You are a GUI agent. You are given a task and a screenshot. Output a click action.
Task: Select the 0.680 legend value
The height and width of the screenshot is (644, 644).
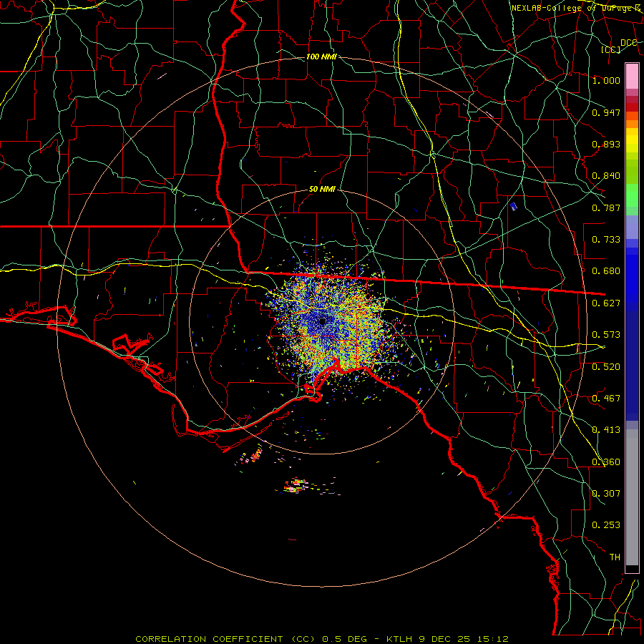[606, 271]
